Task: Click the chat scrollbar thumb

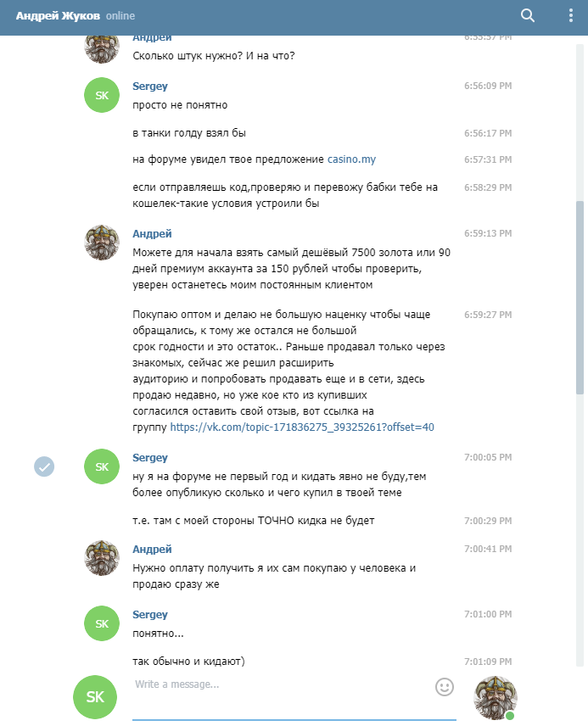Action: pyautogui.click(x=580, y=297)
